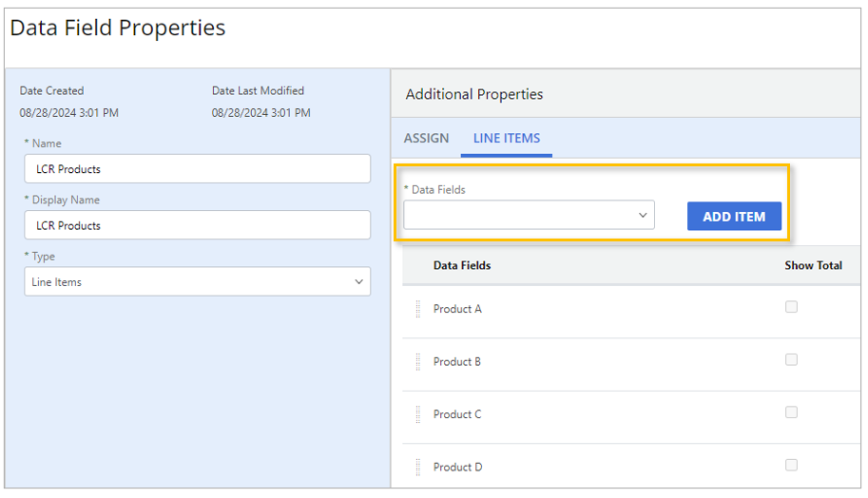
Task: Grab the drag handle for Product C
Action: point(418,414)
